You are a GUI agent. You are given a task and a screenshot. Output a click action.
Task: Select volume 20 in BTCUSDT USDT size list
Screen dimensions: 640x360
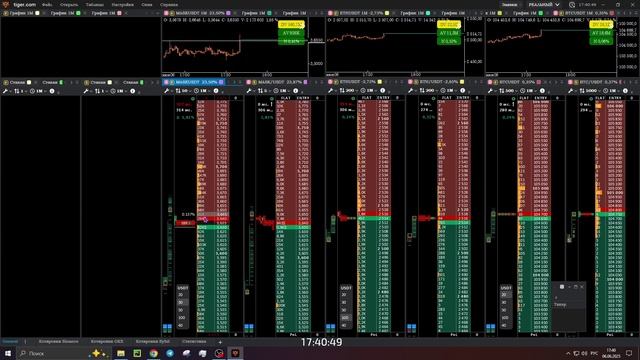(505, 295)
